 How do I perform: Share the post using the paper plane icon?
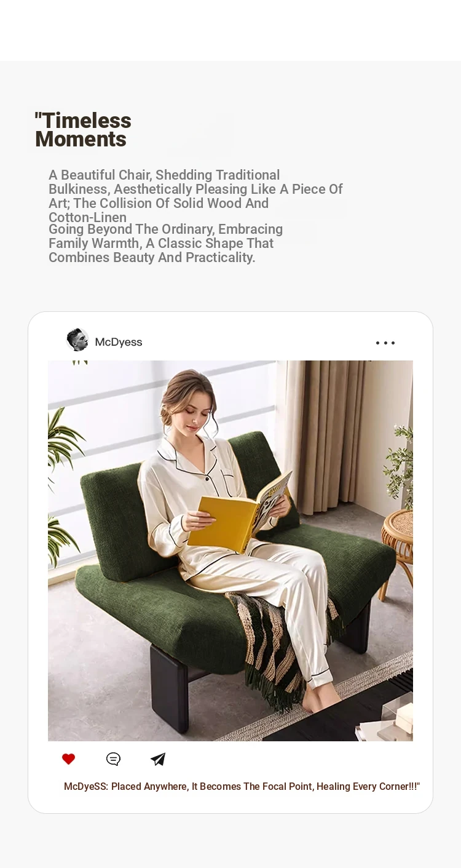[x=158, y=759]
